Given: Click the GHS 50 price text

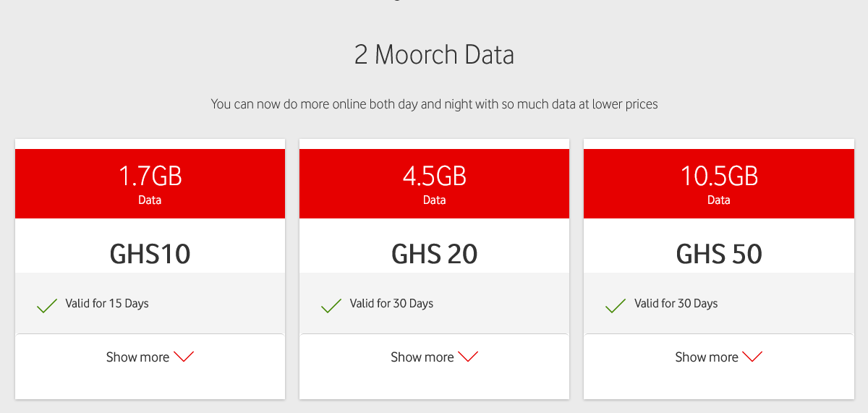Looking at the screenshot, I should (x=719, y=255).
